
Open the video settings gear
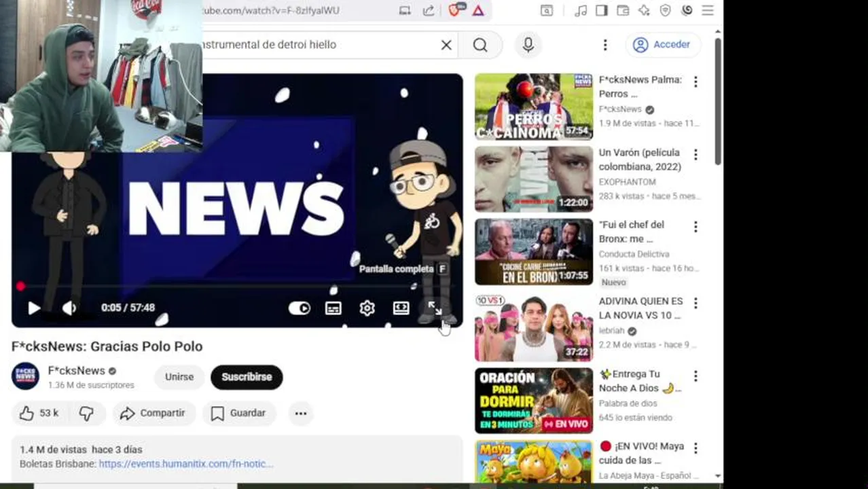(x=367, y=308)
